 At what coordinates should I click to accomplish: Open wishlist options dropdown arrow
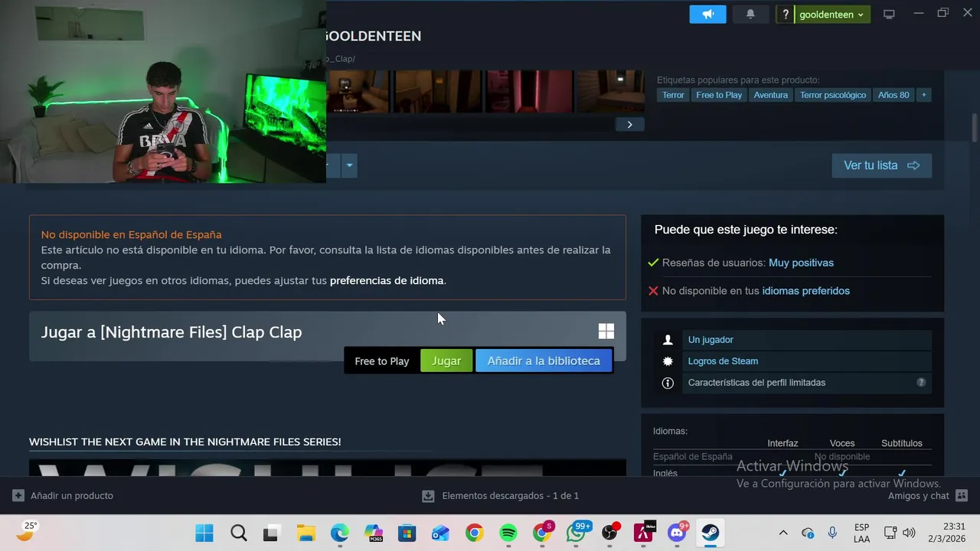coord(349,165)
